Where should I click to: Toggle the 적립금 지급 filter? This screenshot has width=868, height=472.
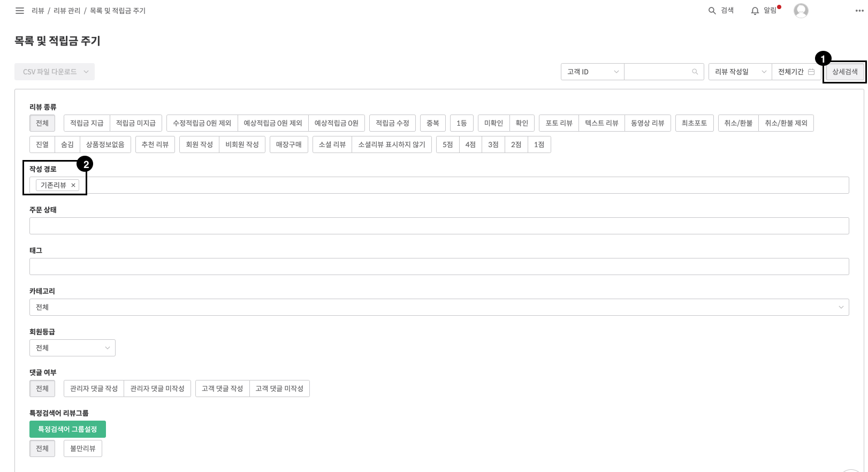tap(87, 123)
